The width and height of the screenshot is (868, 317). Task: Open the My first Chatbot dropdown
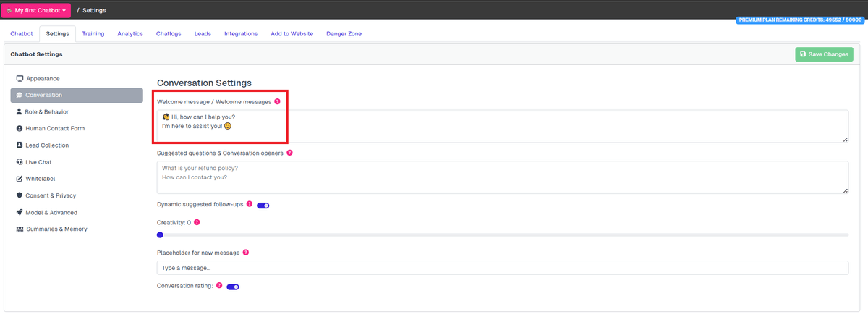pos(36,11)
